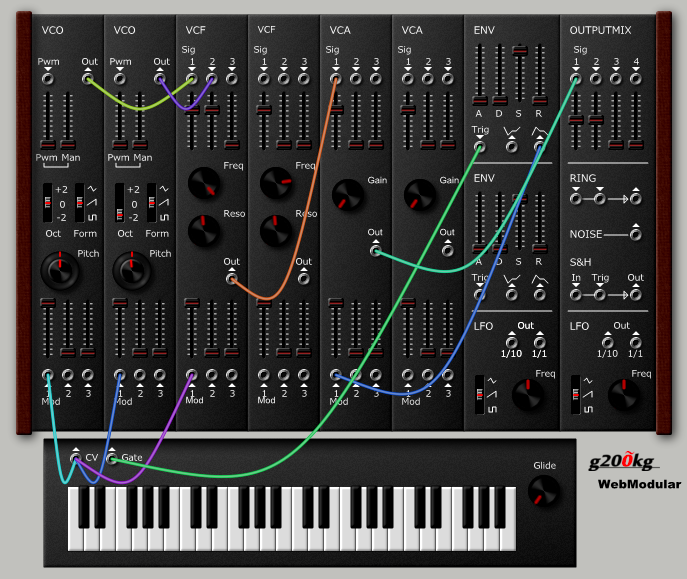Toggle first VCO Form waveform switch
The image size is (687, 579).
click(80, 203)
